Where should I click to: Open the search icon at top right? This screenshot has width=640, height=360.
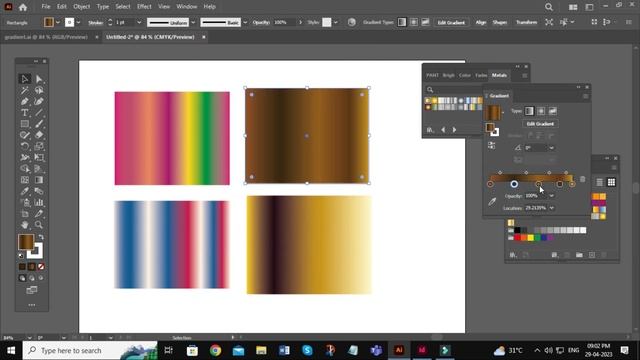point(549,7)
